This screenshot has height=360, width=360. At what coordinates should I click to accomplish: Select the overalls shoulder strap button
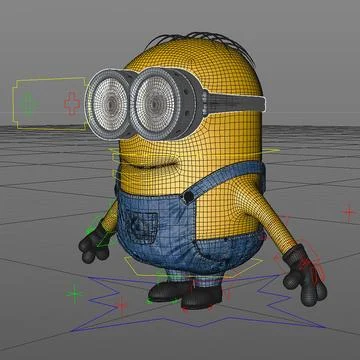(x=188, y=197)
